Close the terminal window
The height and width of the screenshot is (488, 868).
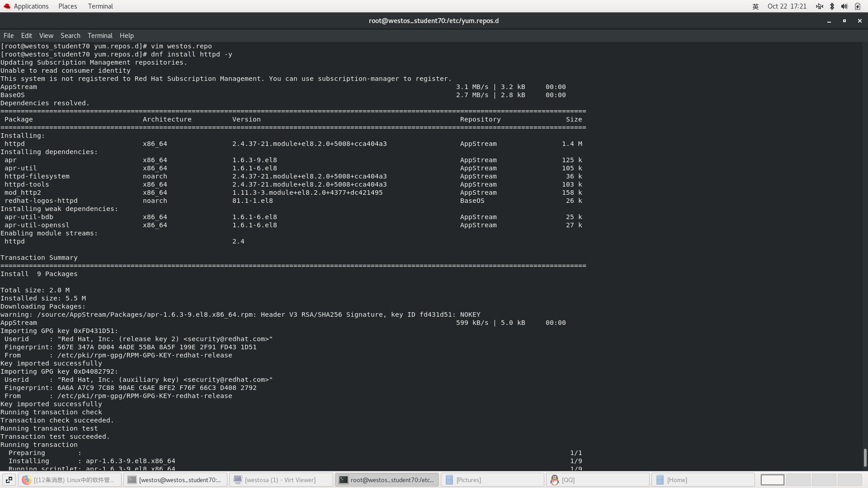(860, 21)
